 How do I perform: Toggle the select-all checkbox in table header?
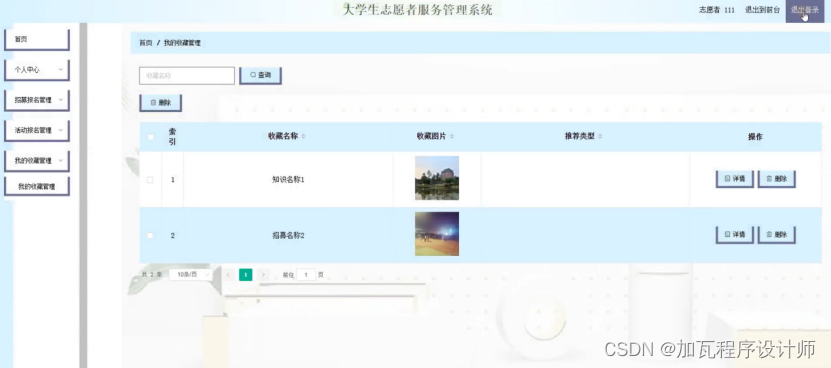tap(150, 137)
